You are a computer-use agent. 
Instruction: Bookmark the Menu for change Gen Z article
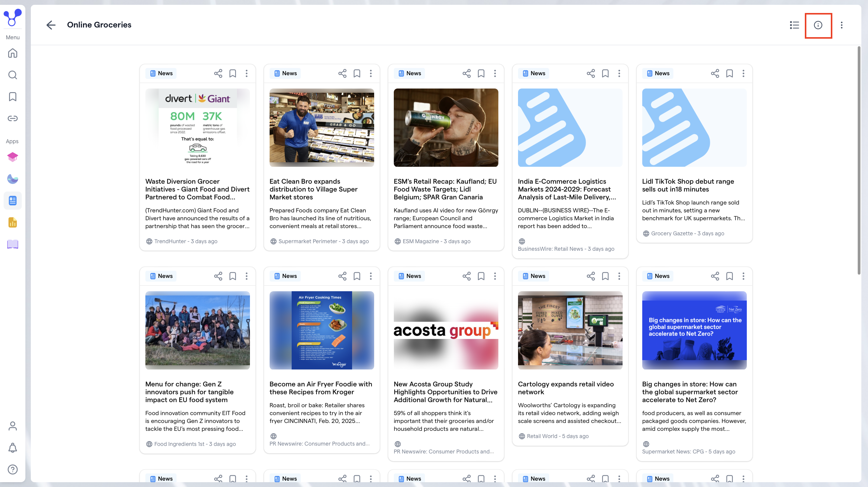coord(232,276)
